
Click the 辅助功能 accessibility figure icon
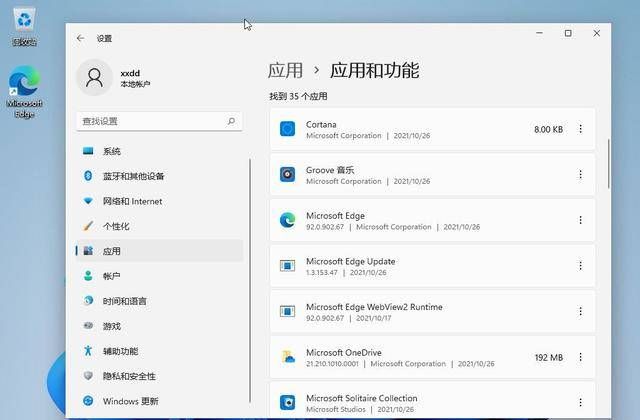click(x=88, y=351)
